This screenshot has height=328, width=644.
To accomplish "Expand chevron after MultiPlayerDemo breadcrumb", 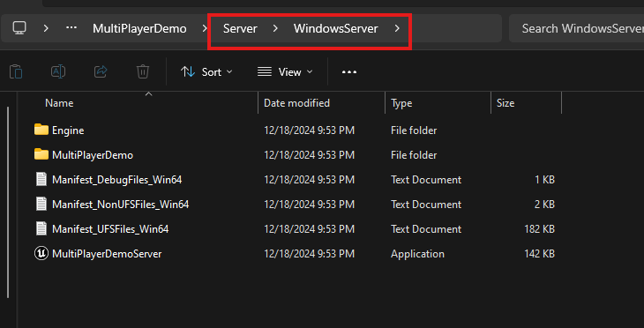I will pos(205,28).
